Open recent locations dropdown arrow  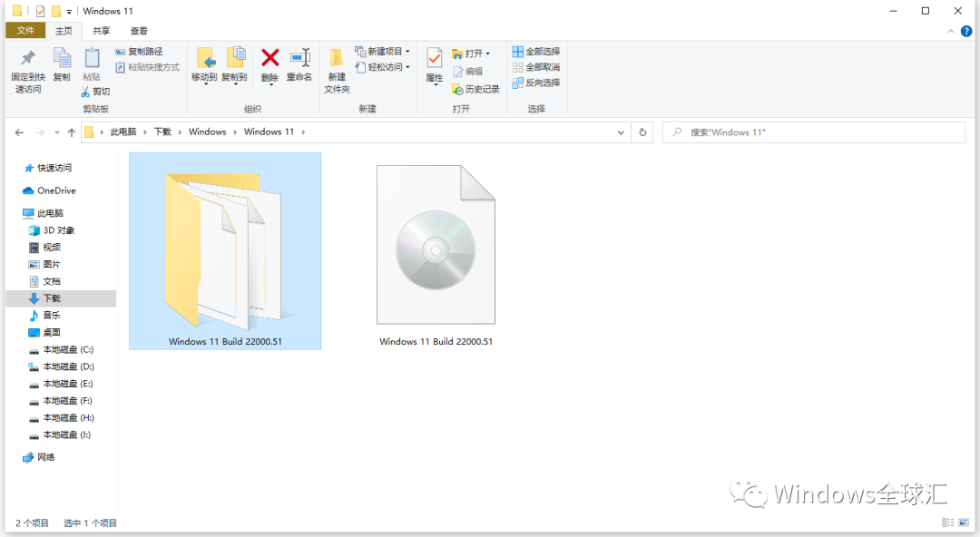coord(56,132)
